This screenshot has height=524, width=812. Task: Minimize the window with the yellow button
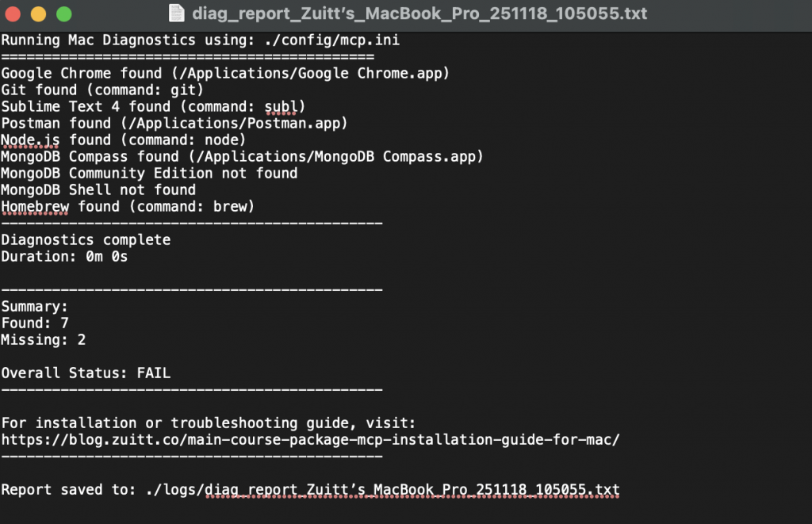pos(38,14)
